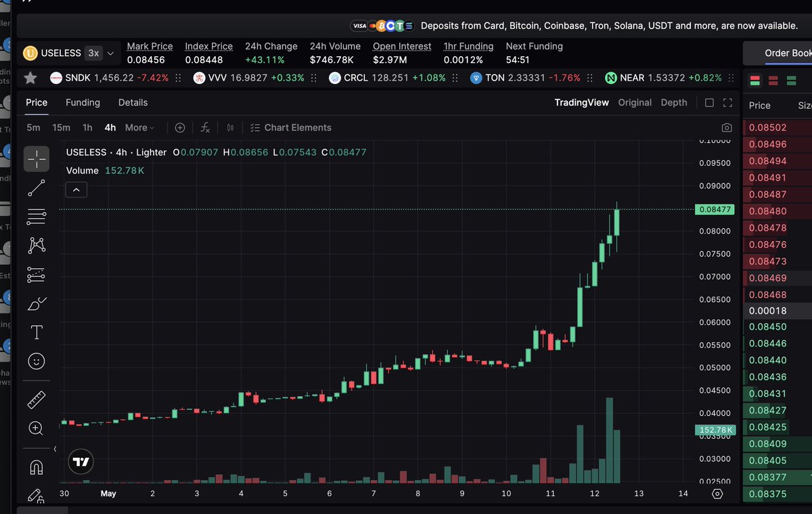The width and height of the screenshot is (812, 514).
Task: Click bid price 0.08375 in order book
Action: (767, 494)
